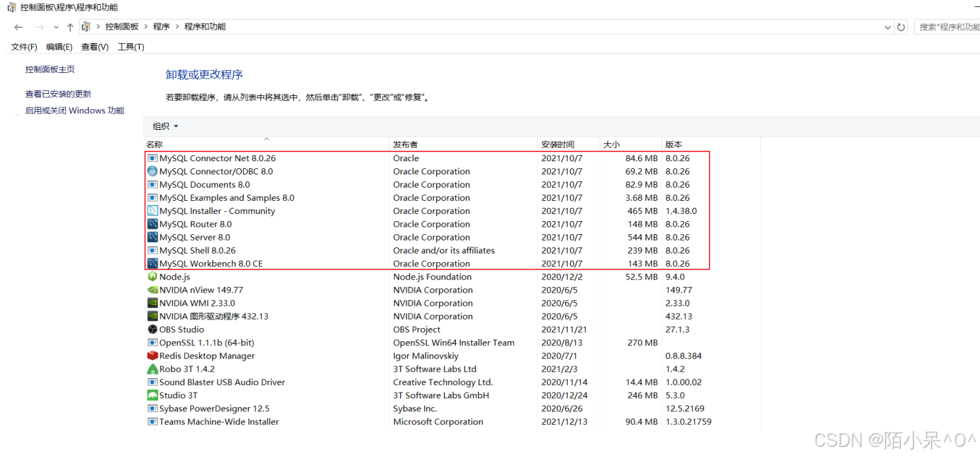The width and height of the screenshot is (980, 458).
Task: Click the Teams Machine-Wide Installer icon
Action: coord(153,423)
